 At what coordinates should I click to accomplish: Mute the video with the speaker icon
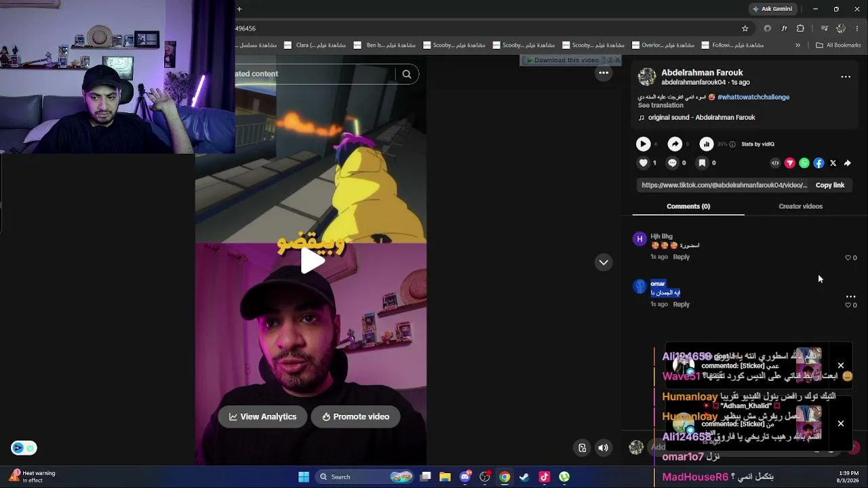(603, 447)
